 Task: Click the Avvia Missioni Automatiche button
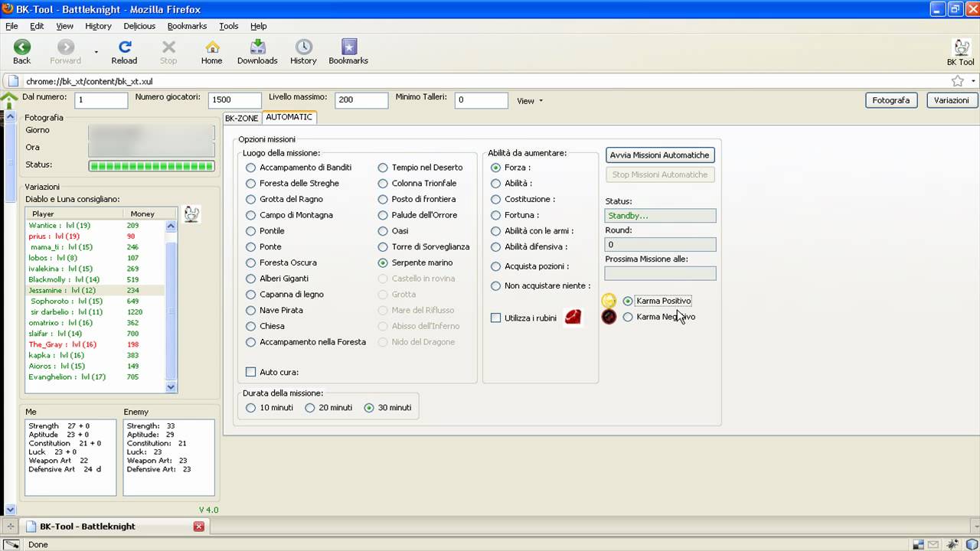659,155
